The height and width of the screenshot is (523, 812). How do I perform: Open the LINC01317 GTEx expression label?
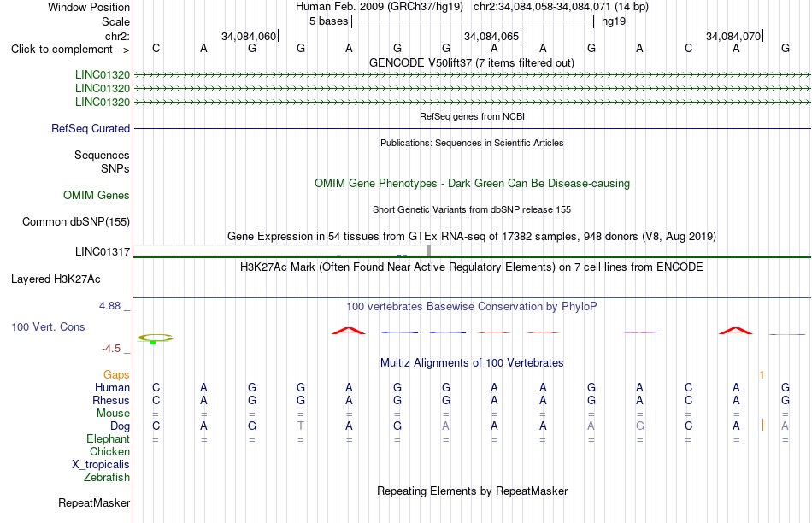pos(103,251)
